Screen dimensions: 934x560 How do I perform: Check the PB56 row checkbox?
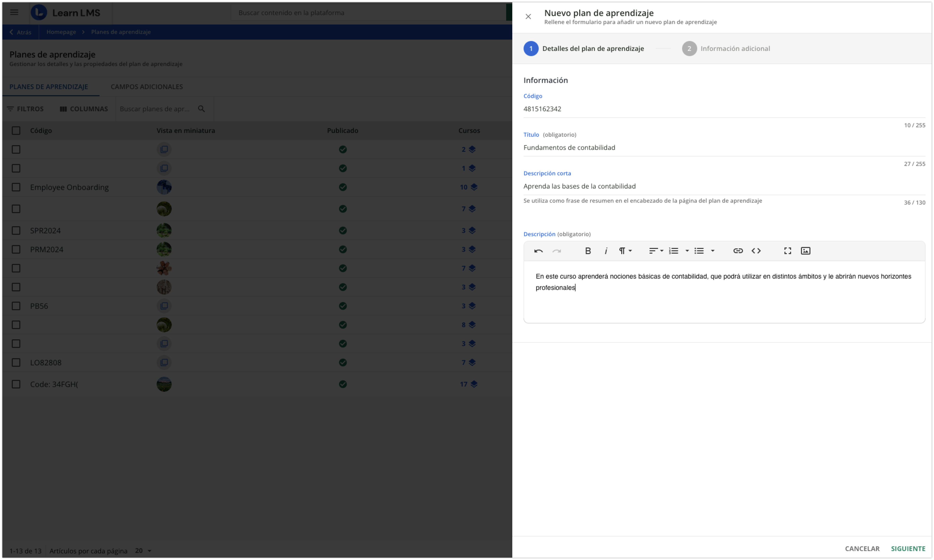click(16, 306)
